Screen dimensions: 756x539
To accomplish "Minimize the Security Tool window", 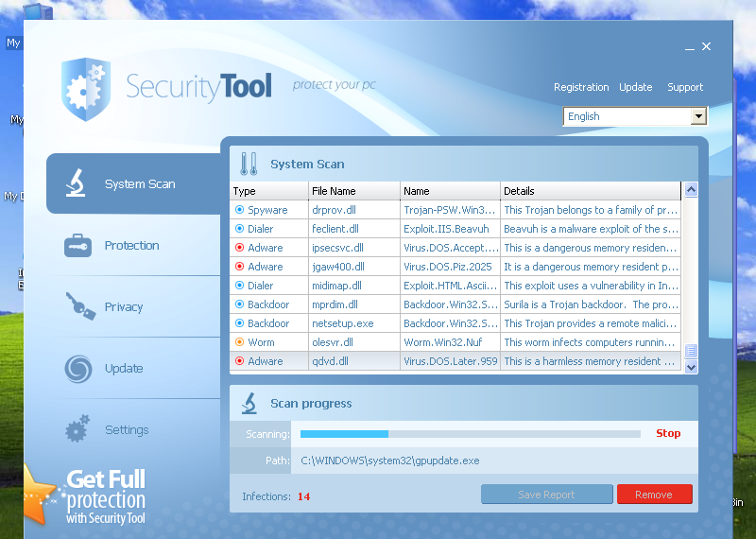I will (690, 47).
